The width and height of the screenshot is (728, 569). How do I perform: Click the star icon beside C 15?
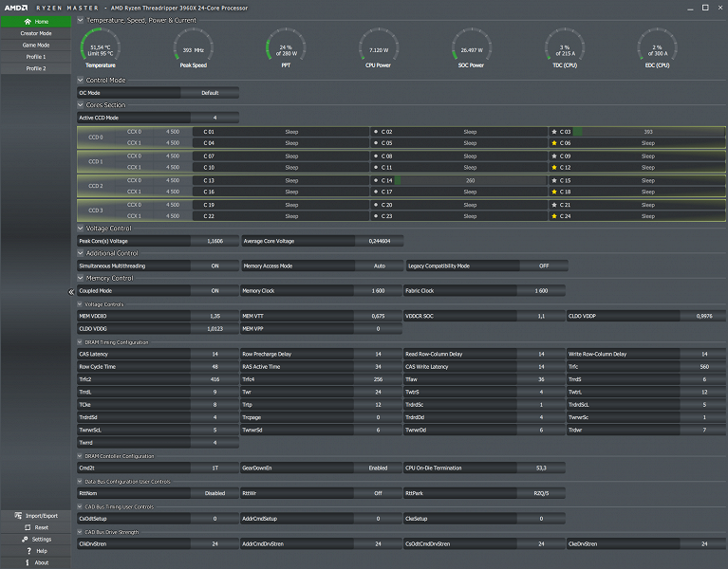[554, 180]
